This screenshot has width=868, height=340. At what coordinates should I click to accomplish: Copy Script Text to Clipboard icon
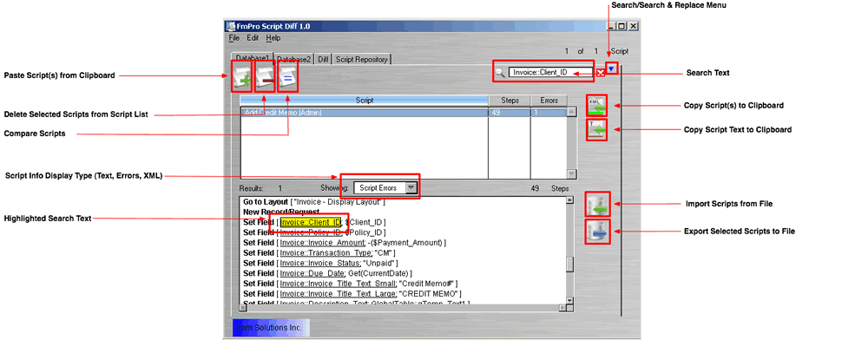click(x=597, y=129)
